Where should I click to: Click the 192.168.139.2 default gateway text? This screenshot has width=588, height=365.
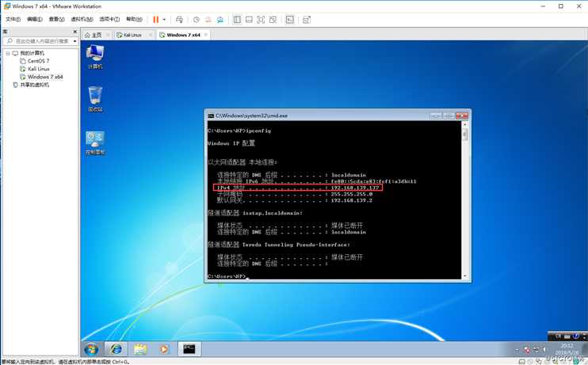(351, 200)
